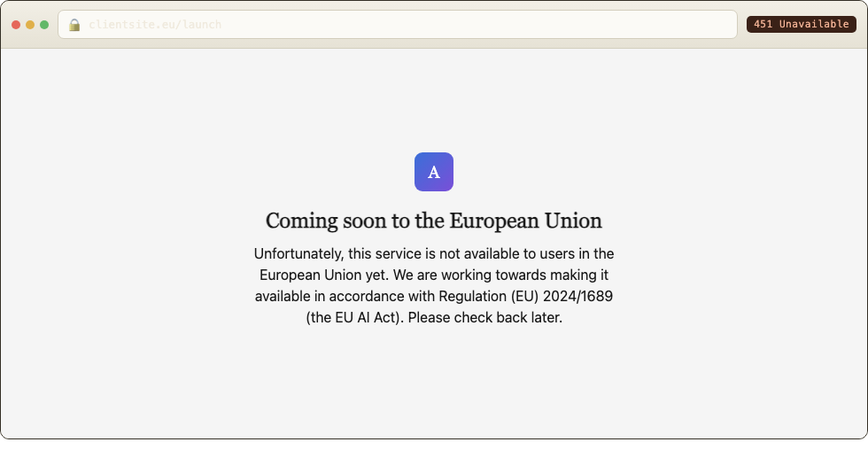Click the "451" number in the badge
The image size is (868, 450).
click(763, 24)
